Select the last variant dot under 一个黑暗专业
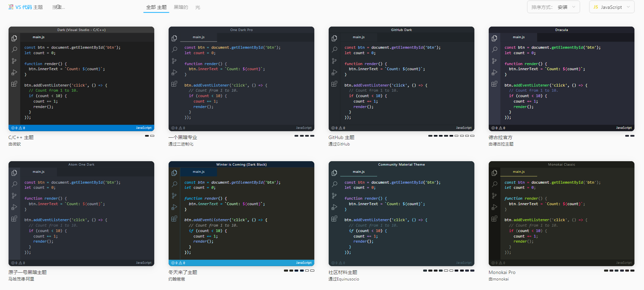Image resolution: width=644 pixels, height=290 pixels. (x=312, y=136)
